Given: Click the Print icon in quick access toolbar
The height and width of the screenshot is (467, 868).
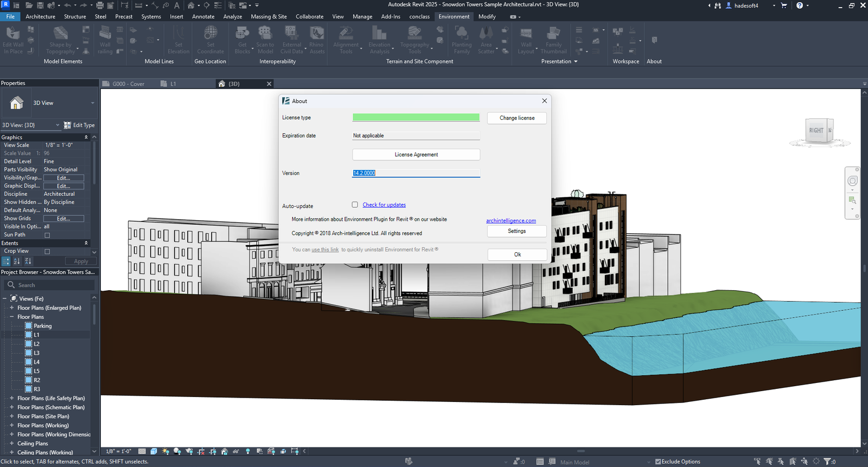Looking at the screenshot, I should tap(100, 5).
